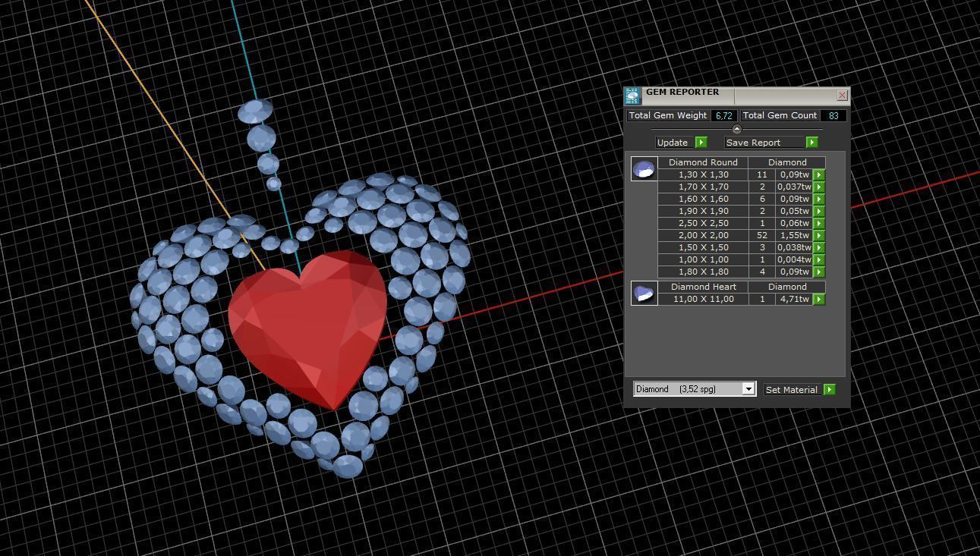Screen dimensions: 980x556
Task: Click the 11,00 X 11,00 size cell
Action: click(703, 299)
